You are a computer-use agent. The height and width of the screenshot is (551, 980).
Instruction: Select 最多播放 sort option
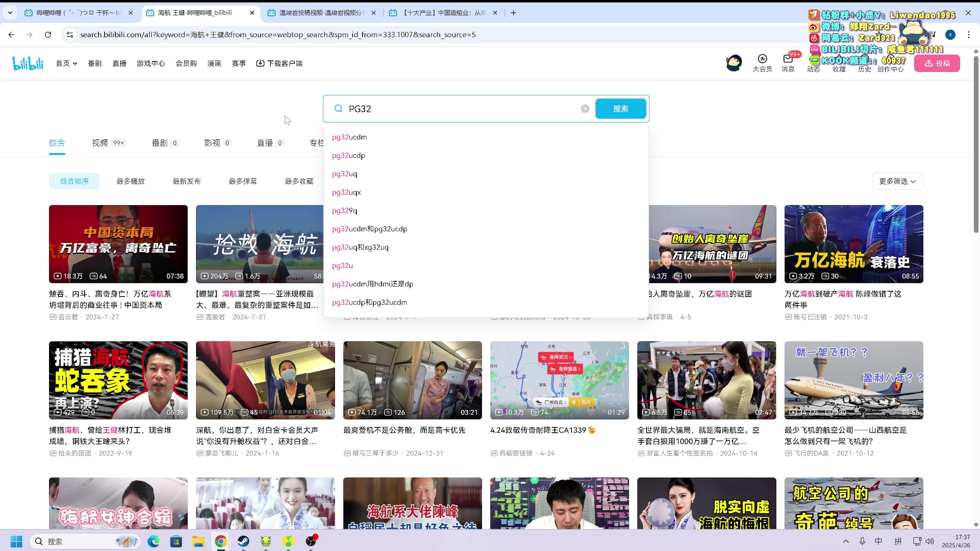click(x=131, y=181)
